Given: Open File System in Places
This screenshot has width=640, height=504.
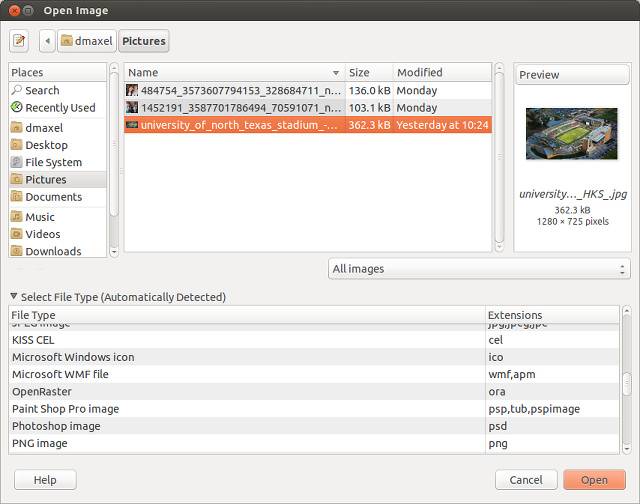Looking at the screenshot, I should [57, 162].
